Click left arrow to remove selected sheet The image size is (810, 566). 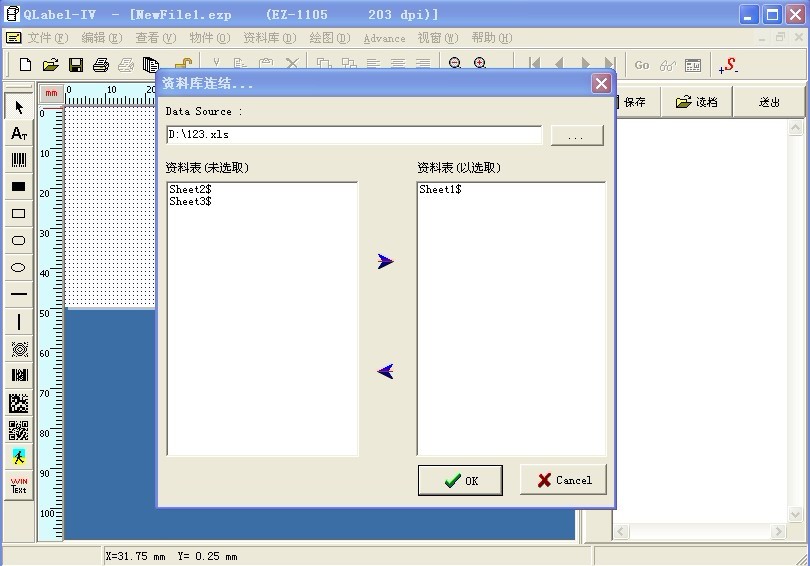tap(386, 371)
